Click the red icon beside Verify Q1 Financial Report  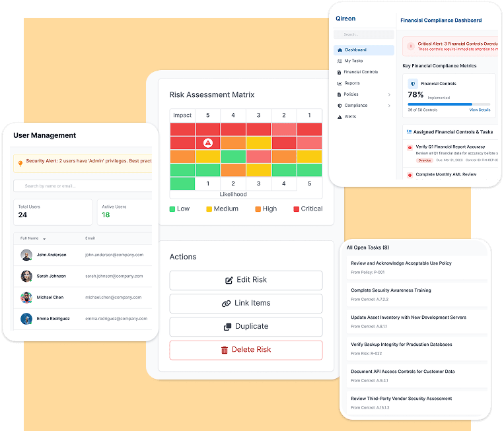(410, 148)
